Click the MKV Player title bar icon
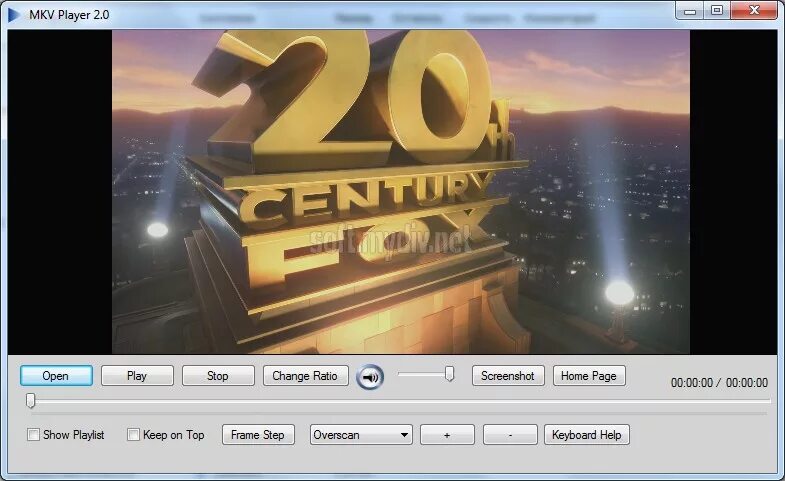The width and height of the screenshot is (785, 481). (14, 15)
